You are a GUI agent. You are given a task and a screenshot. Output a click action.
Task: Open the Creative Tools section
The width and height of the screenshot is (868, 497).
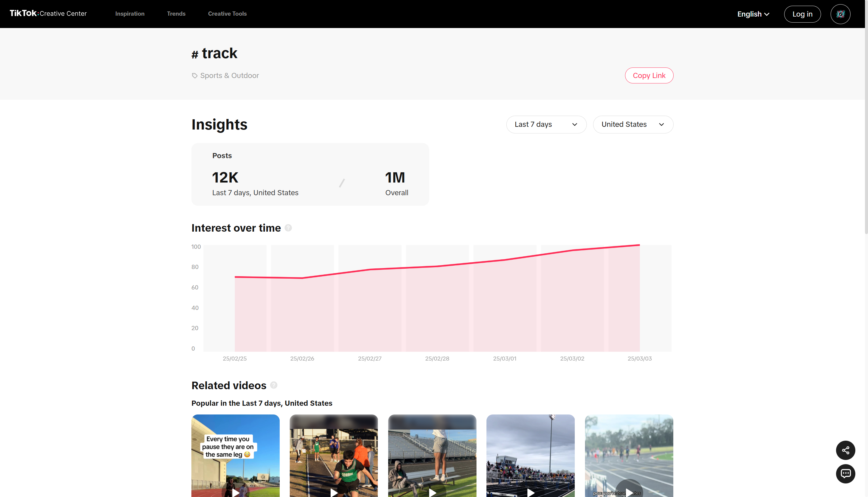(x=227, y=14)
